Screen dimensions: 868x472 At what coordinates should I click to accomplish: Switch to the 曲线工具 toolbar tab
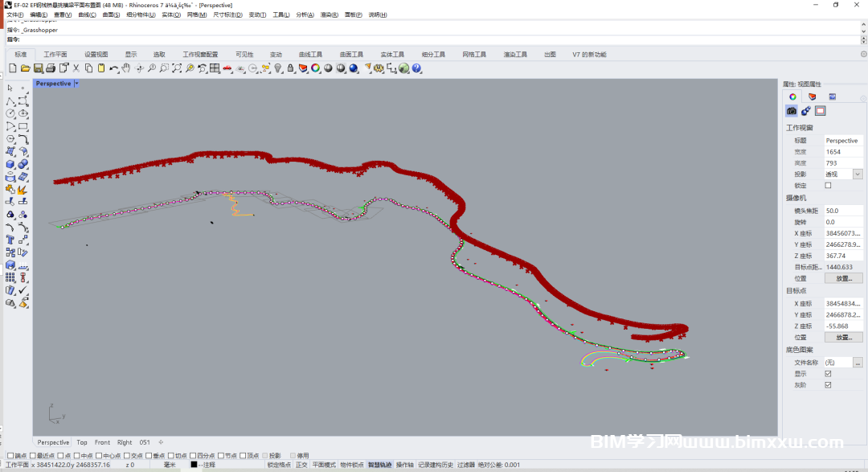pyautogui.click(x=310, y=55)
